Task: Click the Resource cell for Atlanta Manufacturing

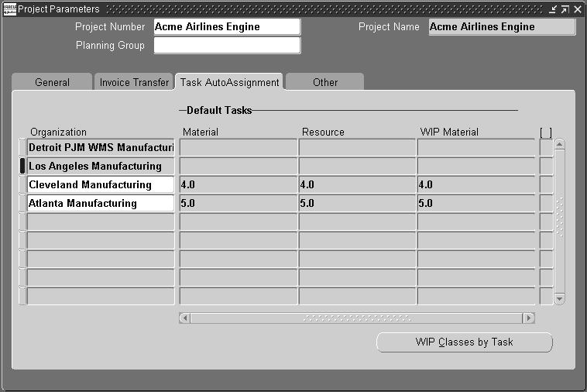Action: (358, 203)
